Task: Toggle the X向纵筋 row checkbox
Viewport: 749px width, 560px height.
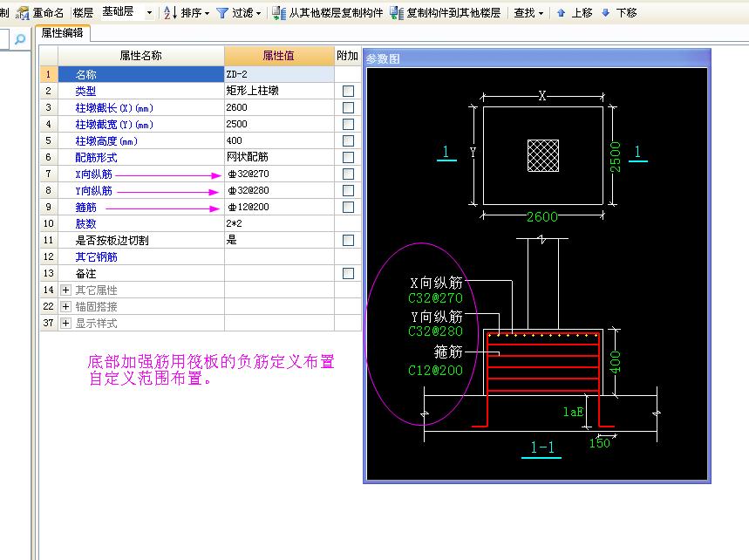Action: coord(348,174)
